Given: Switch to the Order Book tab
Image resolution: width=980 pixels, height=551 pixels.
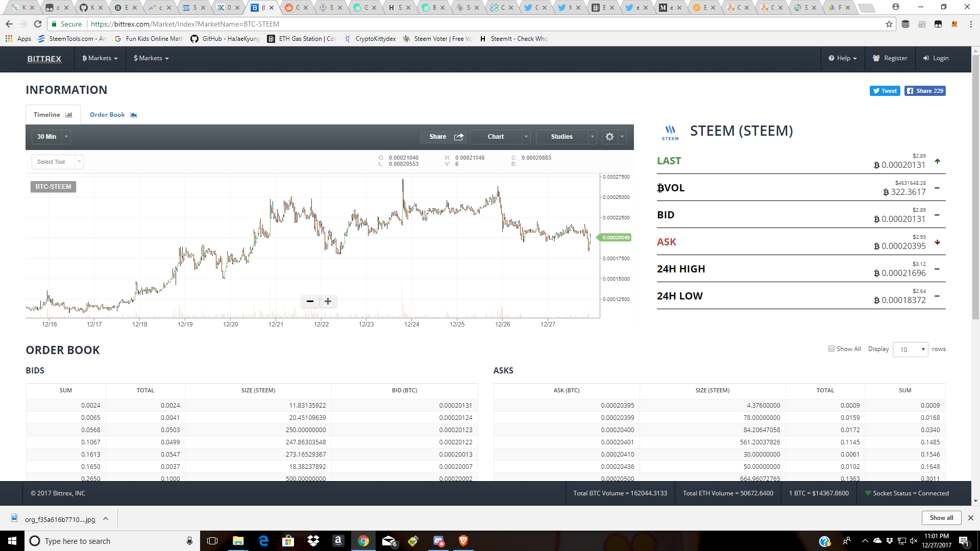Looking at the screenshot, I should click(113, 115).
